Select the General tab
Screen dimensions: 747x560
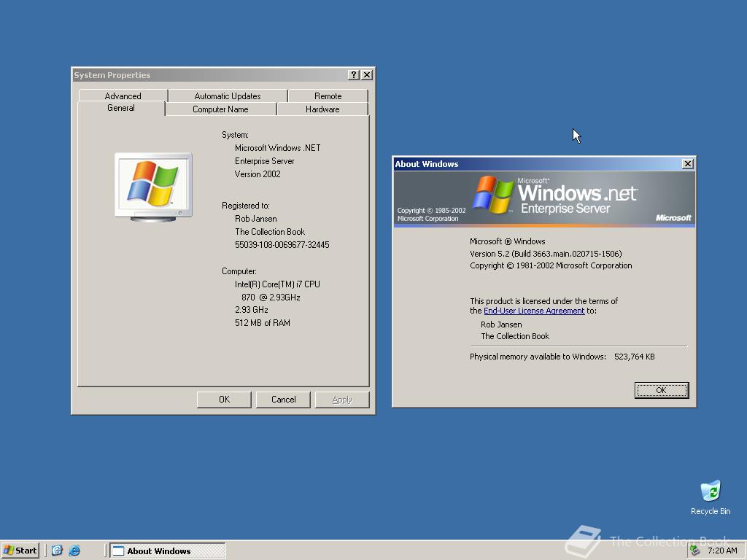121,108
